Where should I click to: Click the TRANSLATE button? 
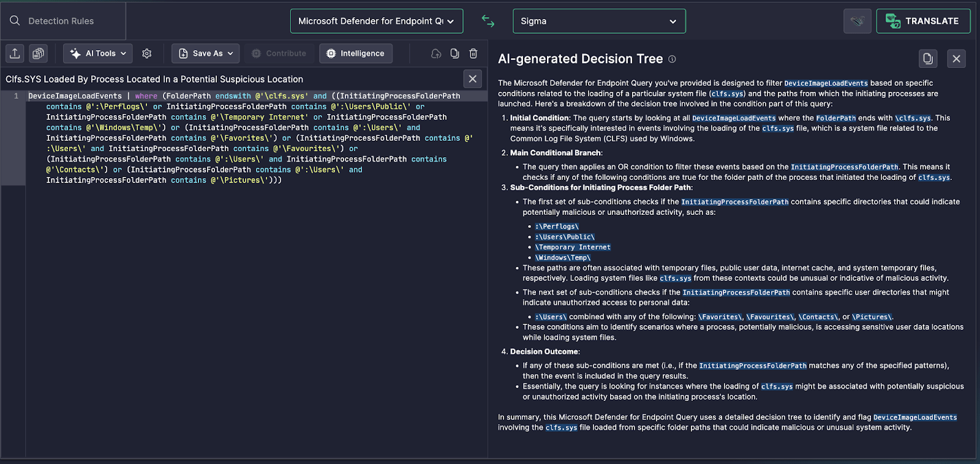point(924,21)
